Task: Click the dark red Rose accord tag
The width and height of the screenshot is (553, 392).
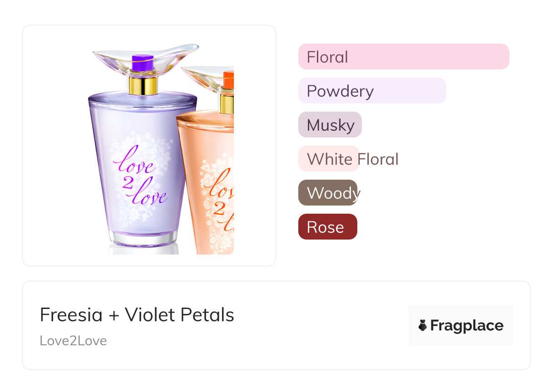Action: pos(327,227)
